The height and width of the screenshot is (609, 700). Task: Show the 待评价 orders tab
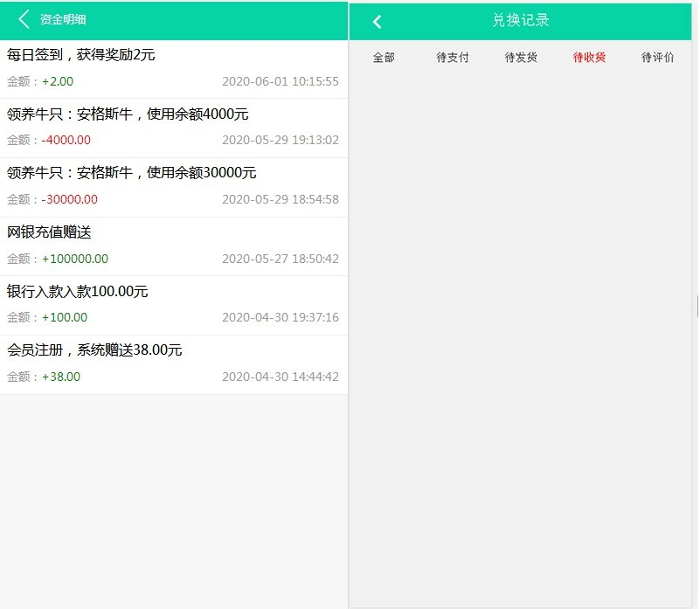657,58
